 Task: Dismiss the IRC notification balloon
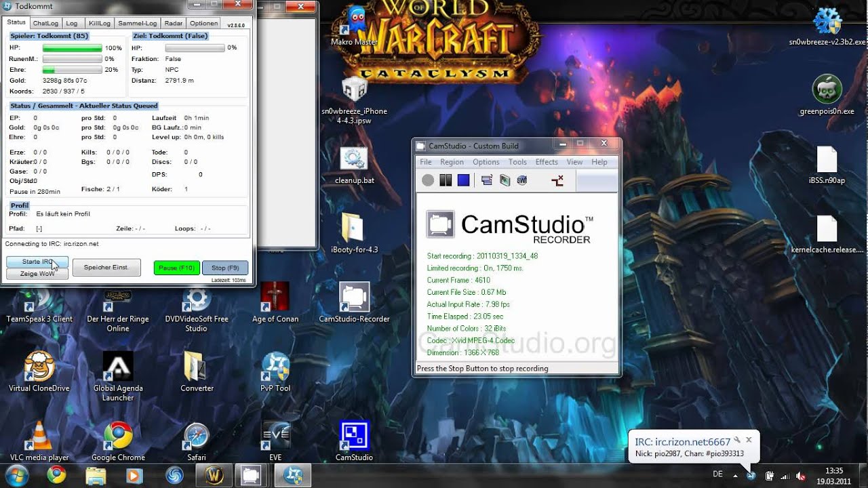[749, 440]
